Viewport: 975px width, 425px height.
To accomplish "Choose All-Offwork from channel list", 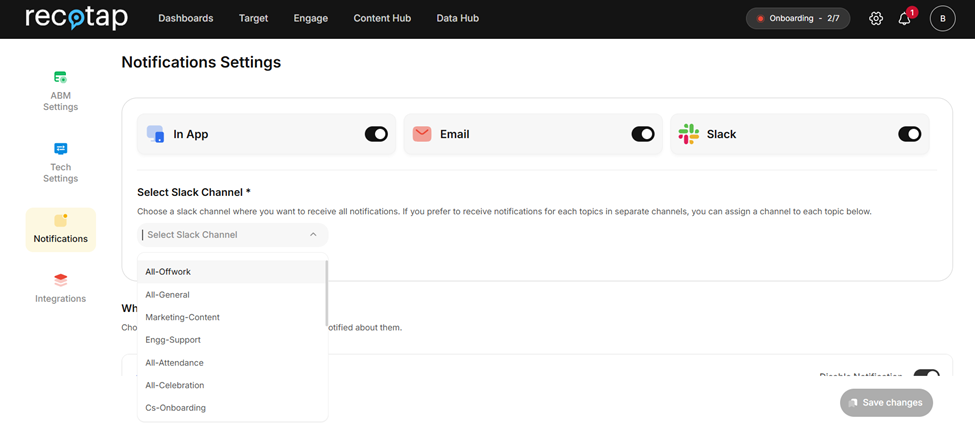I will pos(168,272).
